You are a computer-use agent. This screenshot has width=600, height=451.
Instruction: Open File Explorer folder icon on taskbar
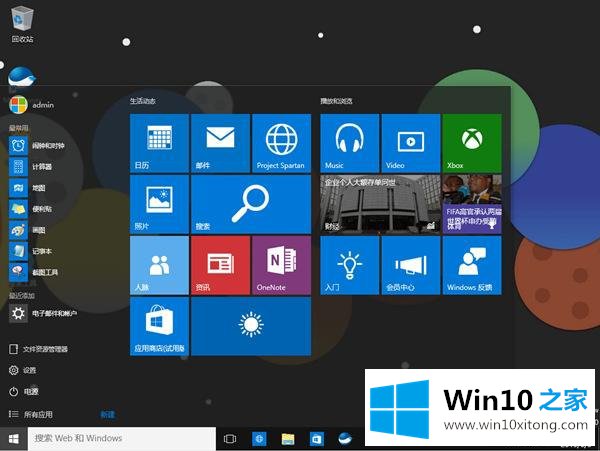(x=288, y=439)
